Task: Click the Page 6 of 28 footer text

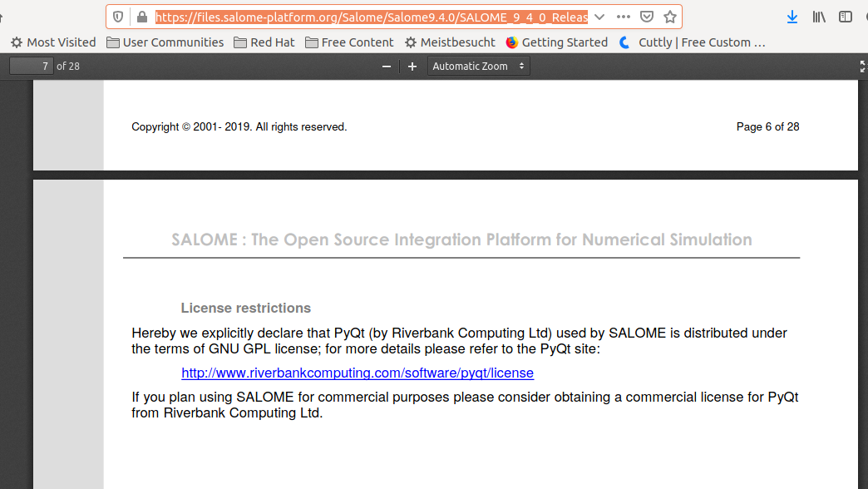Action: pos(767,126)
